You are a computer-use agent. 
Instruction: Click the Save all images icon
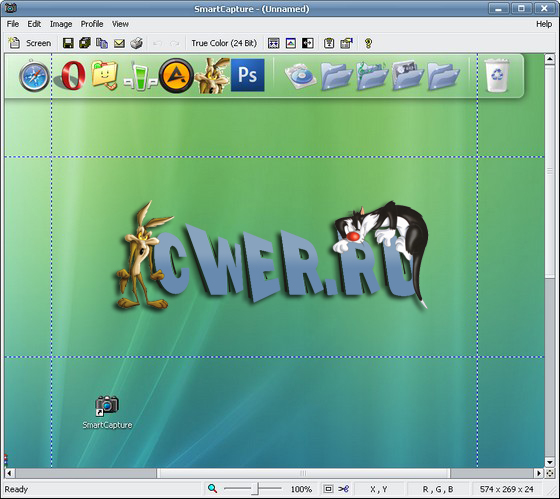point(85,43)
